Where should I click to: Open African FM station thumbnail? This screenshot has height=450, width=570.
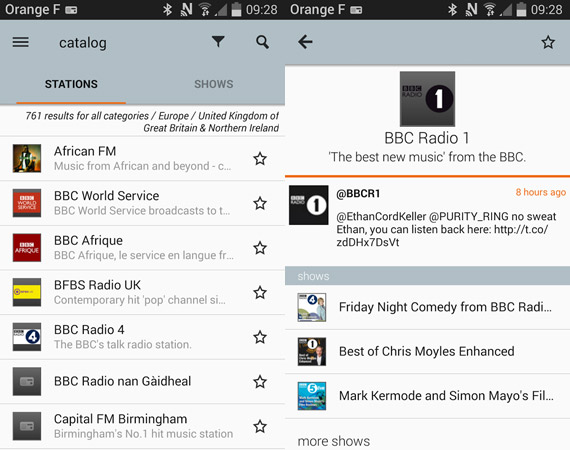pyautogui.click(x=27, y=158)
